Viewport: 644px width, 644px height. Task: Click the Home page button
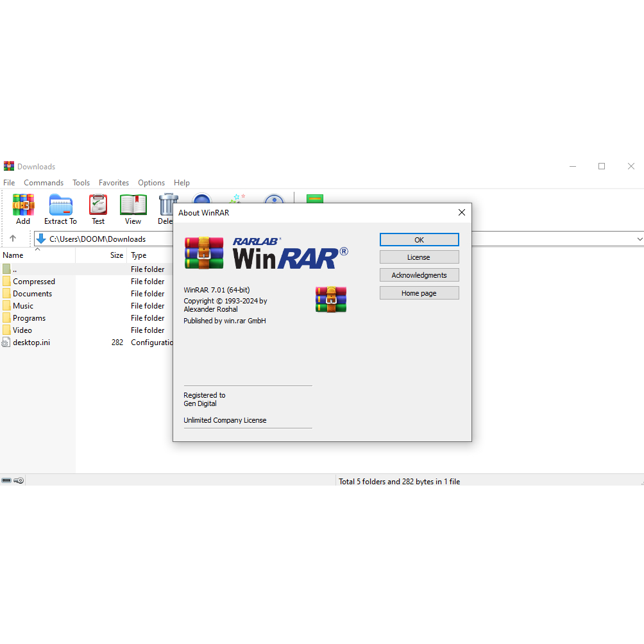[419, 293]
